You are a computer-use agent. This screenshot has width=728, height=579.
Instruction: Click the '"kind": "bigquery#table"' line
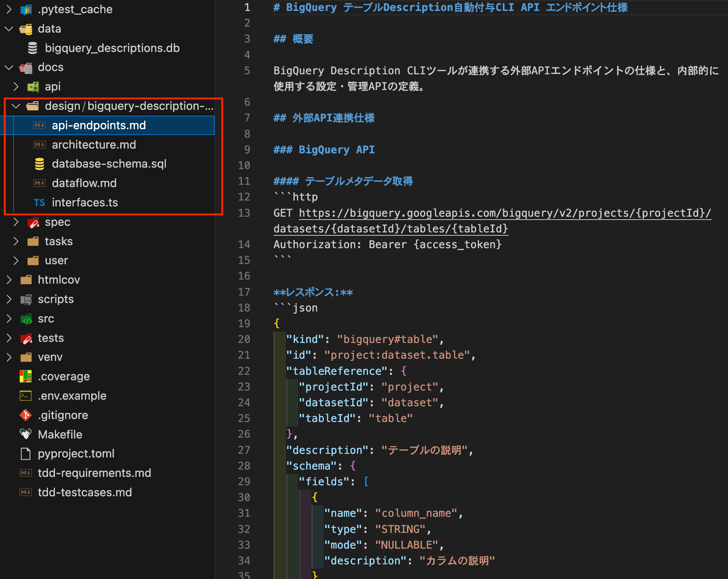point(365,339)
